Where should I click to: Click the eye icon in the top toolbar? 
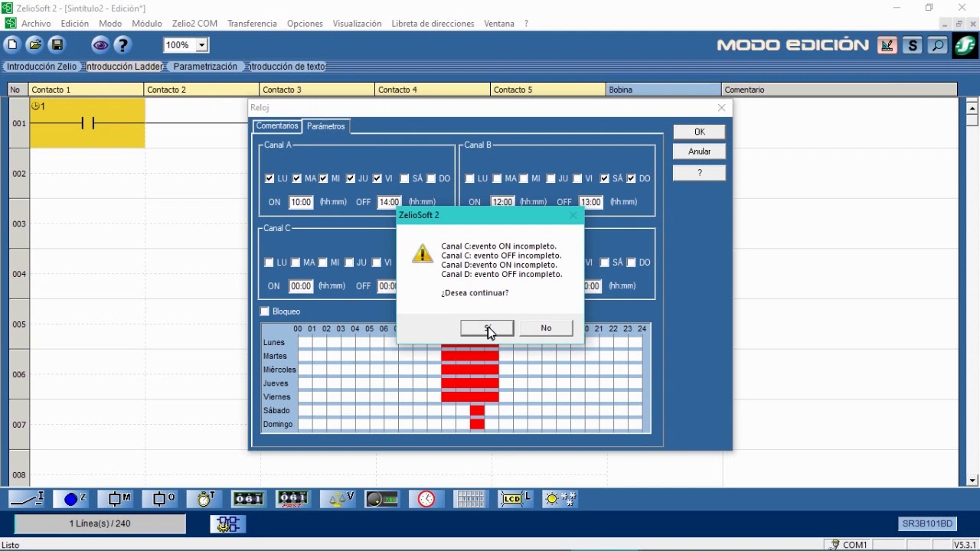click(100, 45)
